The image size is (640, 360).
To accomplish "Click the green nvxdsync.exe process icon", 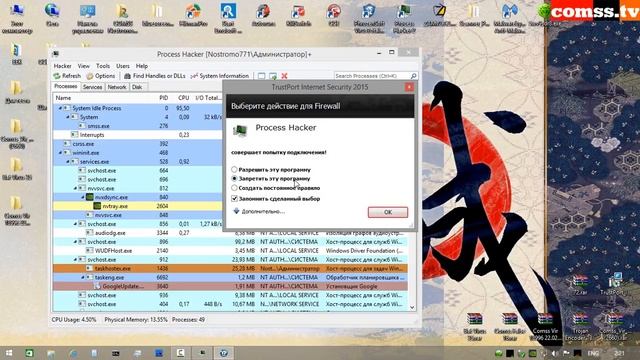I will click(x=89, y=197).
